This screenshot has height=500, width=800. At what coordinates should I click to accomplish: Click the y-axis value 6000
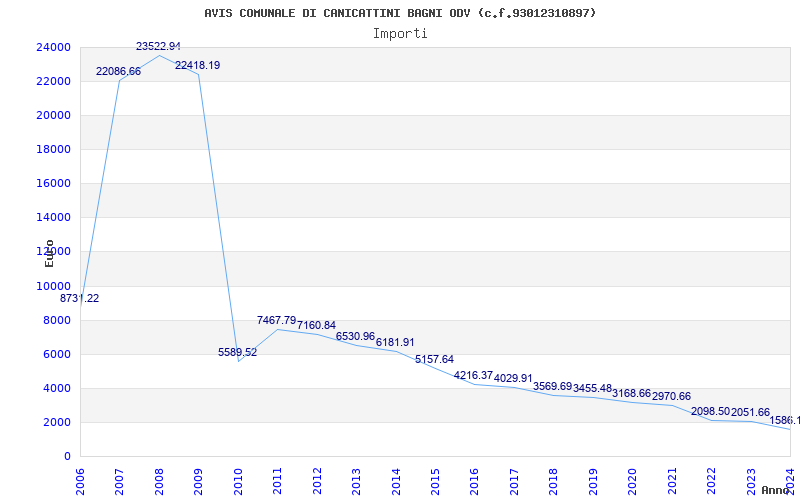[57, 355]
